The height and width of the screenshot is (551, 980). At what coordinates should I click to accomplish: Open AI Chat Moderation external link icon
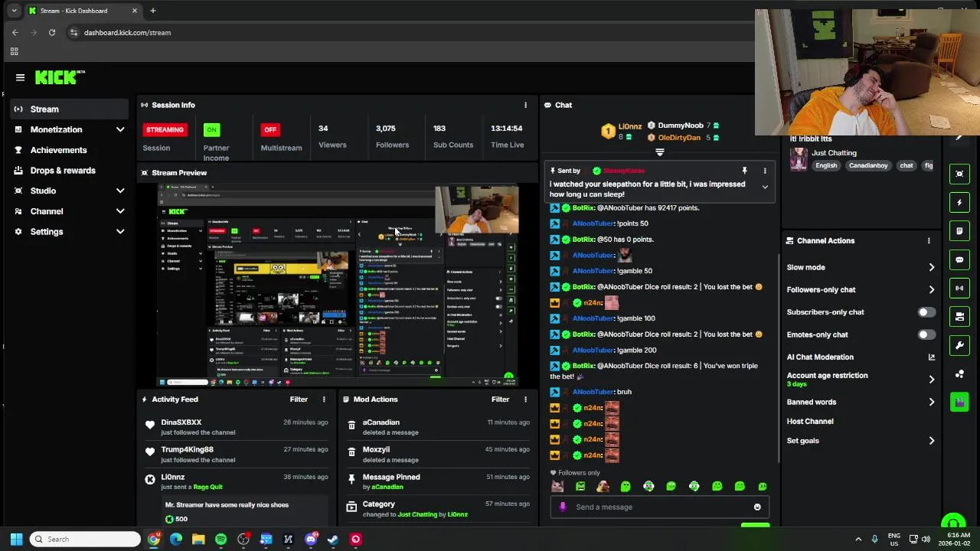point(931,357)
